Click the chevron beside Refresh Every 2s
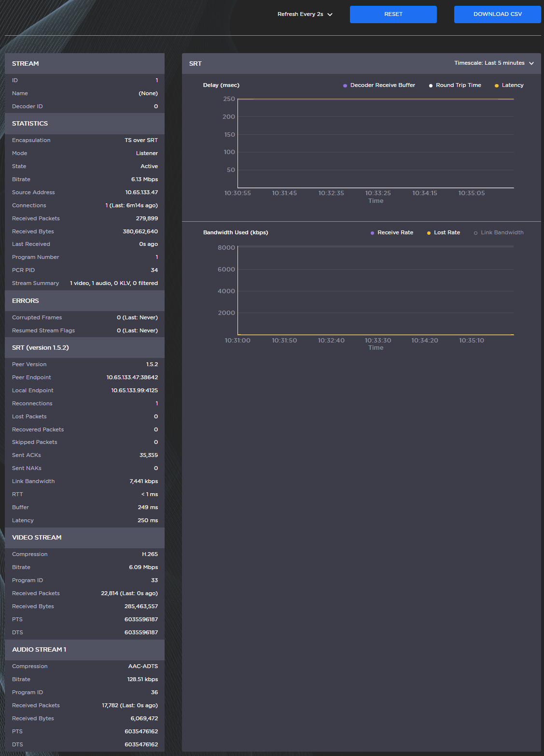This screenshot has height=756, width=544. [330, 14]
